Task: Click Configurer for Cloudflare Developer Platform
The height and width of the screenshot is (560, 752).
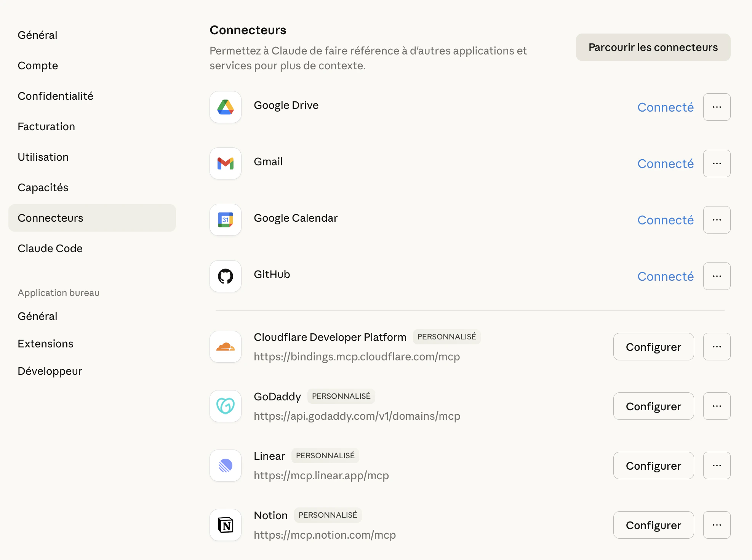Action: [x=653, y=347]
